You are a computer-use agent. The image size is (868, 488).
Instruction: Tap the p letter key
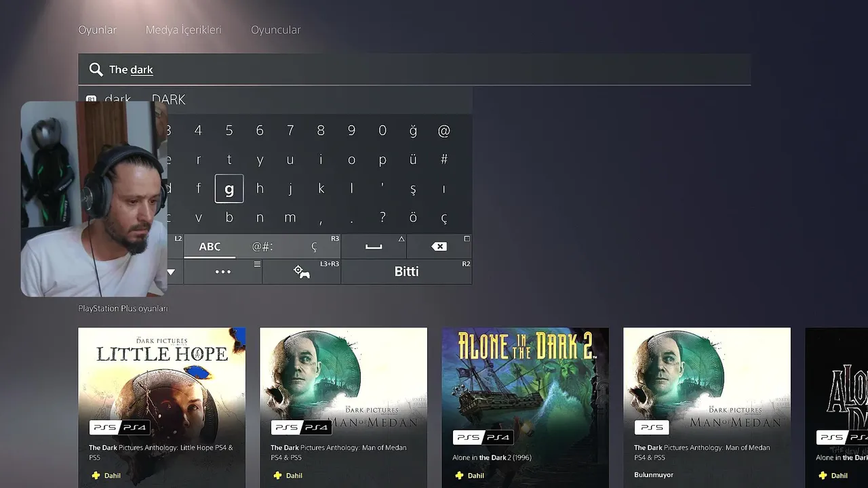tap(382, 160)
